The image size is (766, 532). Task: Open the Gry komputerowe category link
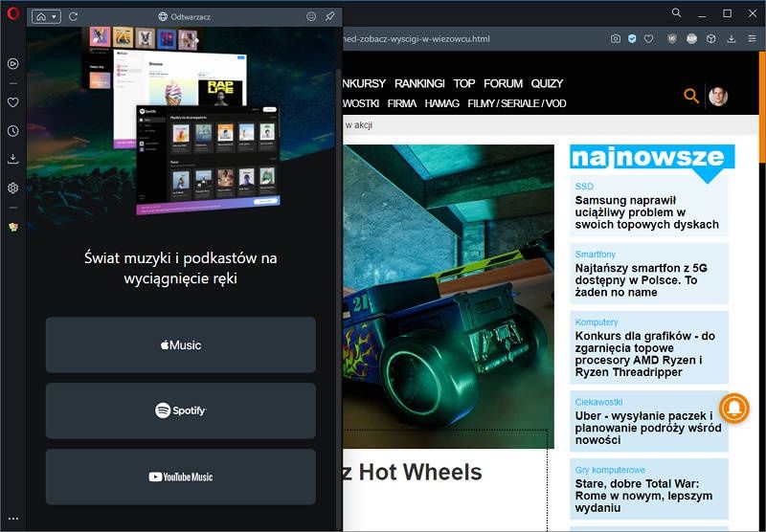pos(610,470)
